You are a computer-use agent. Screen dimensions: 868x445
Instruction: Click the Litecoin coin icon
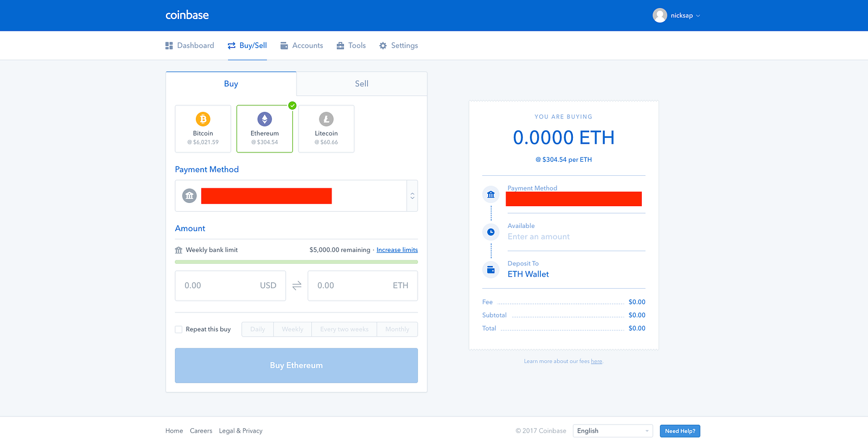coord(326,119)
